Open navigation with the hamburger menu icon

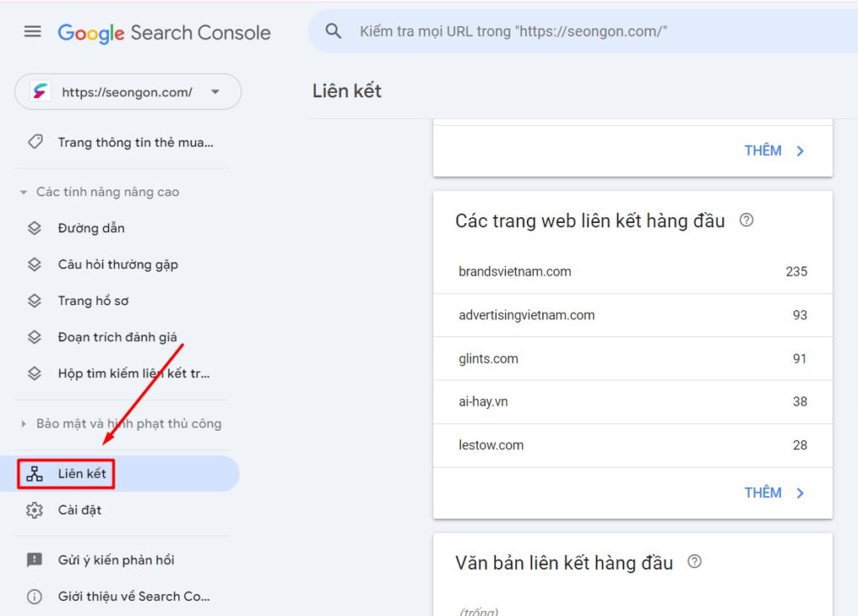tap(32, 31)
